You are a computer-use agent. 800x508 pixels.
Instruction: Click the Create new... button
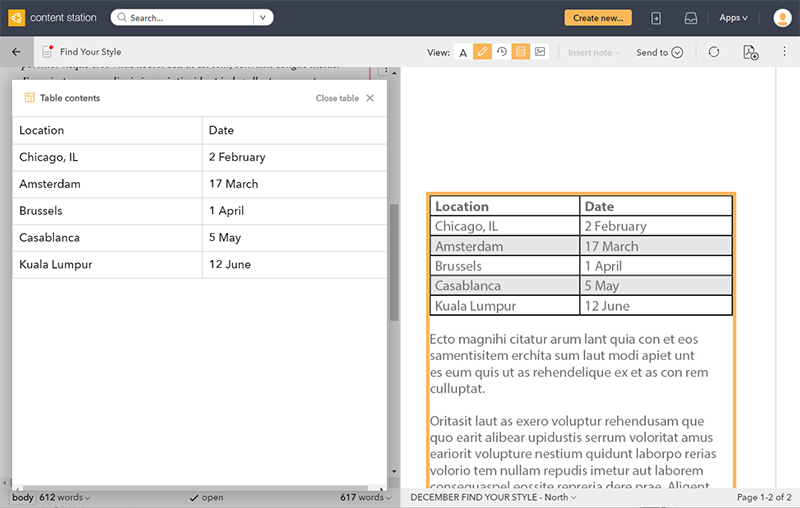coord(598,18)
